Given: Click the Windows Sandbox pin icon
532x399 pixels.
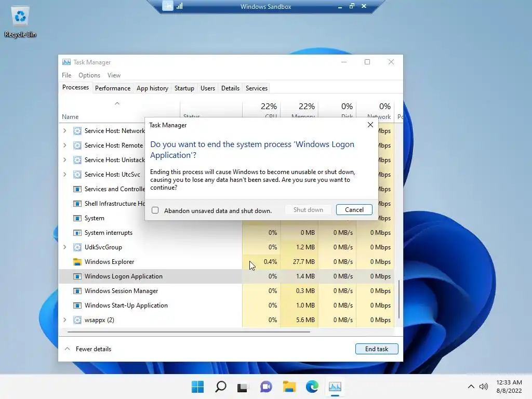Looking at the screenshot, I should coord(168,6).
